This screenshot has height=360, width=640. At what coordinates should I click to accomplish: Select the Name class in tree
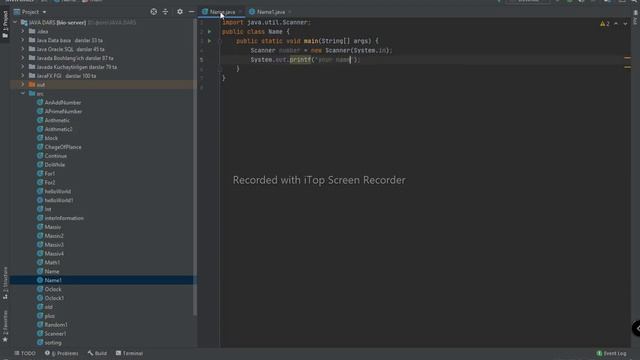click(52, 271)
